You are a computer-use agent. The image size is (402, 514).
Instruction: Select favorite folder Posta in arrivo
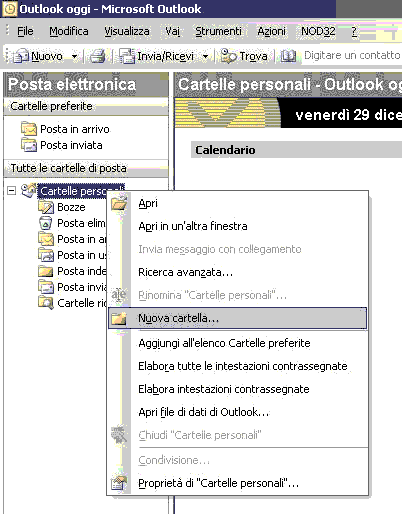75,129
